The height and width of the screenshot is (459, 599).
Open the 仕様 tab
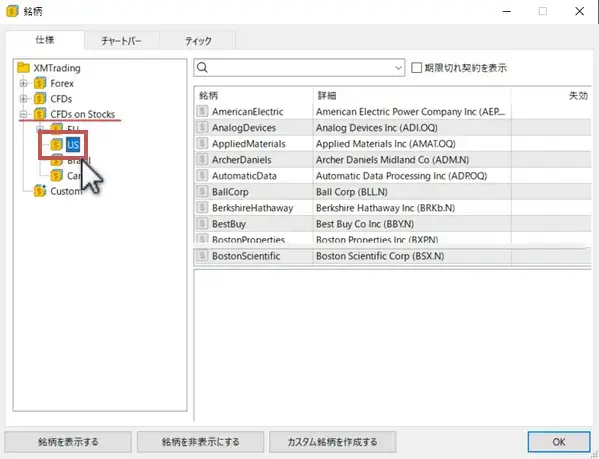tap(45, 40)
